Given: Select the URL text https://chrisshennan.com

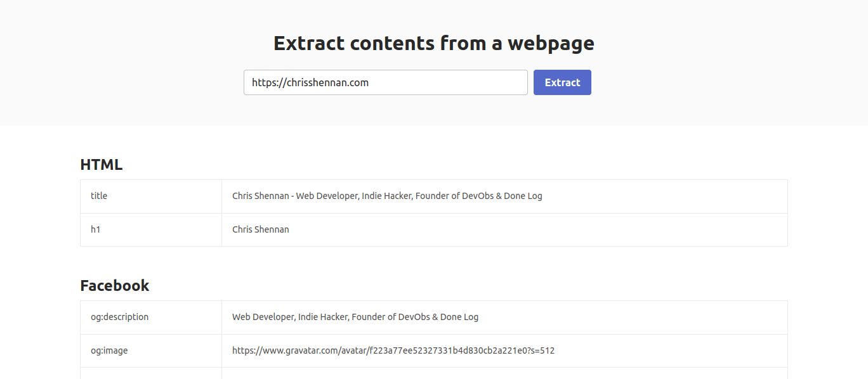Looking at the screenshot, I should click(x=309, y=82).
